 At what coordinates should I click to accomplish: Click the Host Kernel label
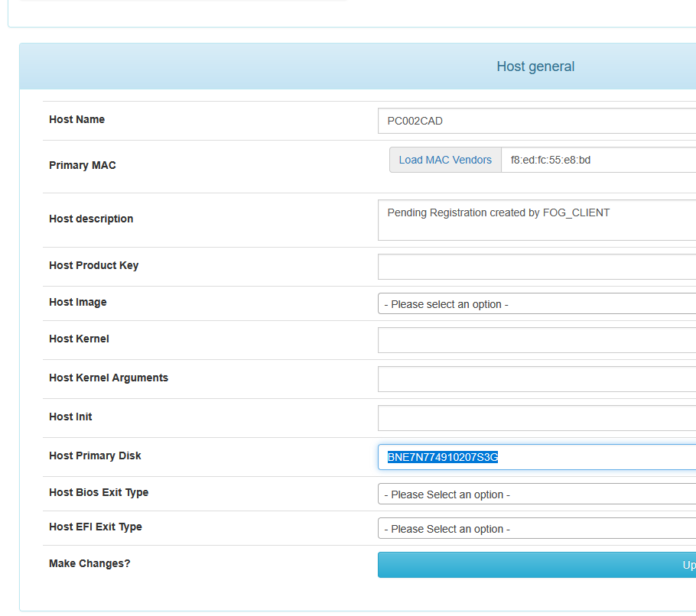79,339
